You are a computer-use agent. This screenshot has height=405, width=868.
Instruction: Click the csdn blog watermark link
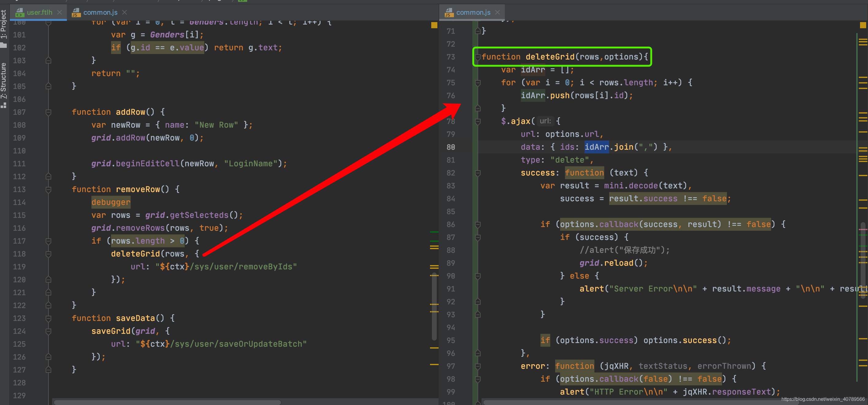823,399
